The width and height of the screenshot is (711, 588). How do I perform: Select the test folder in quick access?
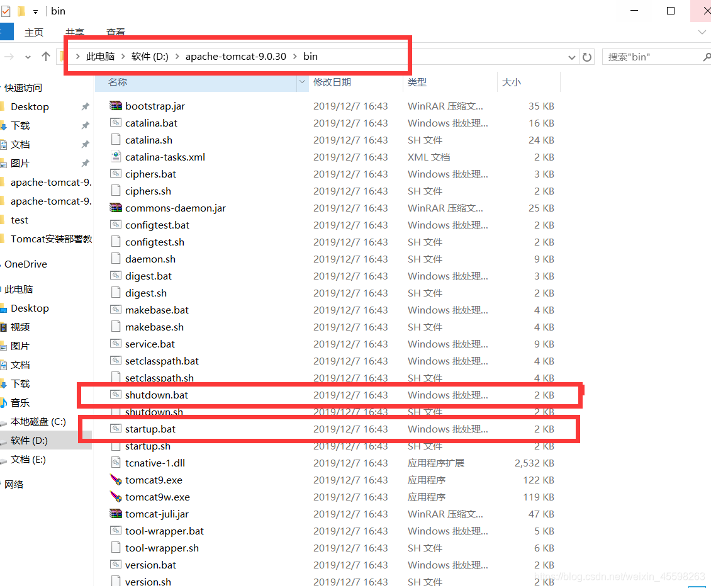20,220
